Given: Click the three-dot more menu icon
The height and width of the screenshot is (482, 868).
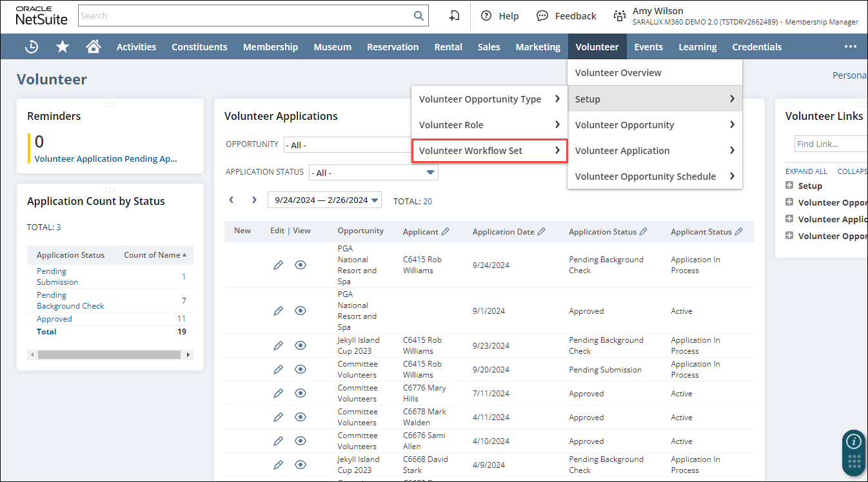Looking at the screenshot, I should point(851,46).
